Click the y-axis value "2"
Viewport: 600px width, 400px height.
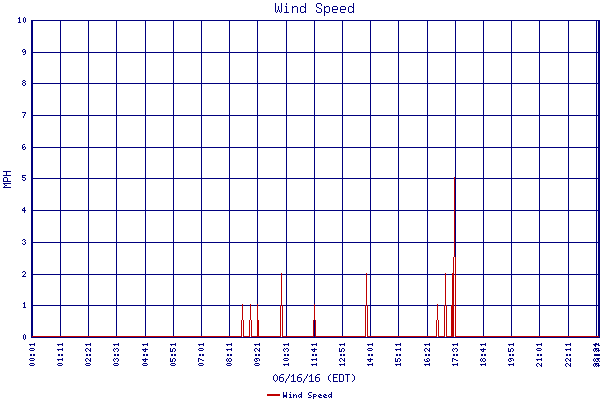tap(24, 274)
